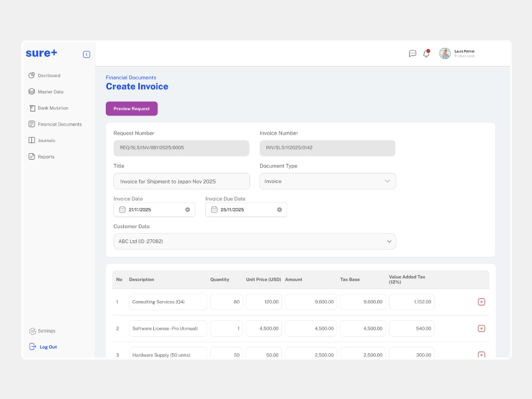This screenshot has height=399, width=532.
Task: Click the Financial Documents sidebar icon
Action: pos(31,124)
